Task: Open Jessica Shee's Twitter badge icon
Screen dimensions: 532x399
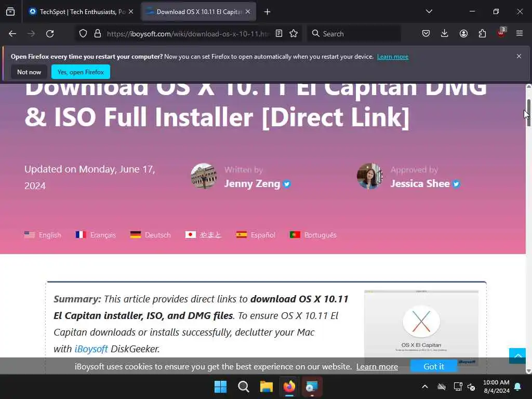Action: coord(456,184)
